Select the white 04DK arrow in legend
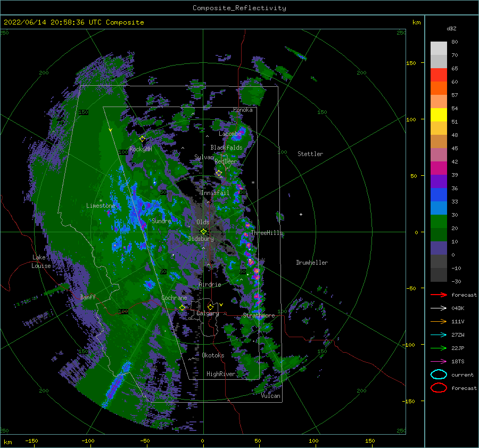Viewport: 479px width, 448px height. tap(439, 308)
